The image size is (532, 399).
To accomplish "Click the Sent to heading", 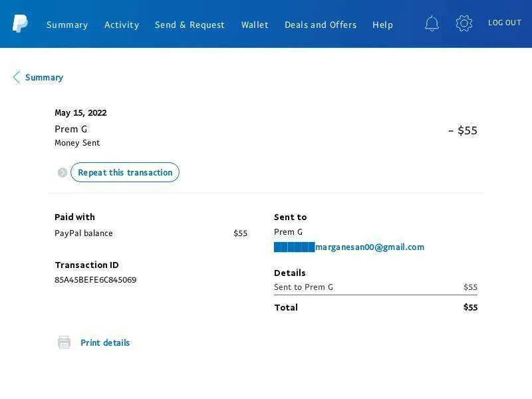I will coord(291,217).
